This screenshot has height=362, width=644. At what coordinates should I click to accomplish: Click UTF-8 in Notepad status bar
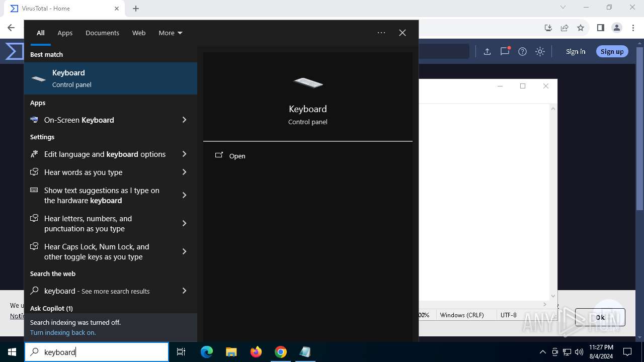(x=508, y=315)
